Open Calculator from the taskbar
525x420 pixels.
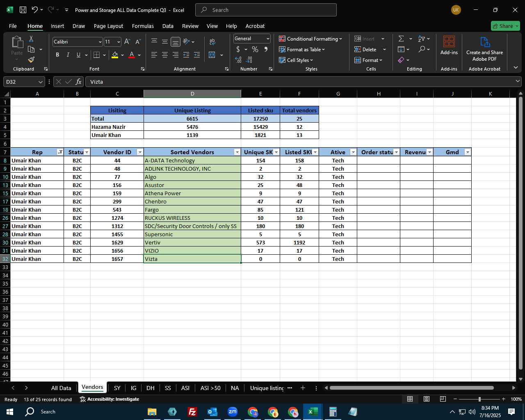[333, 412]
